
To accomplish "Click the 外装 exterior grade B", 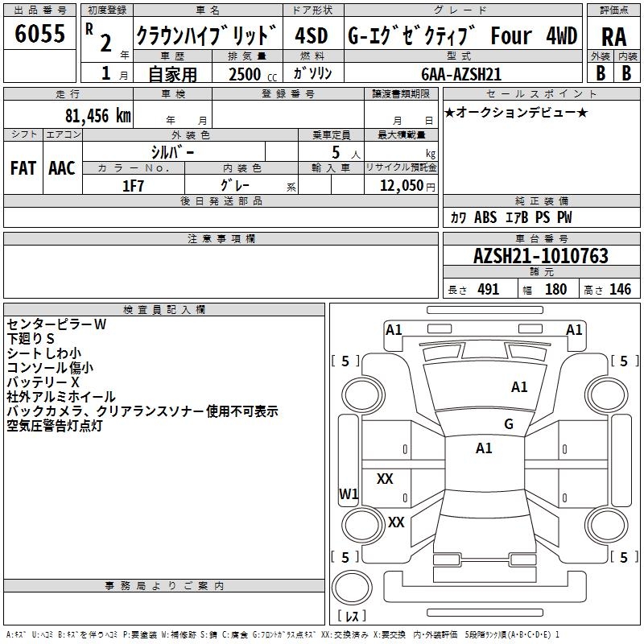I will click(601, 73).
